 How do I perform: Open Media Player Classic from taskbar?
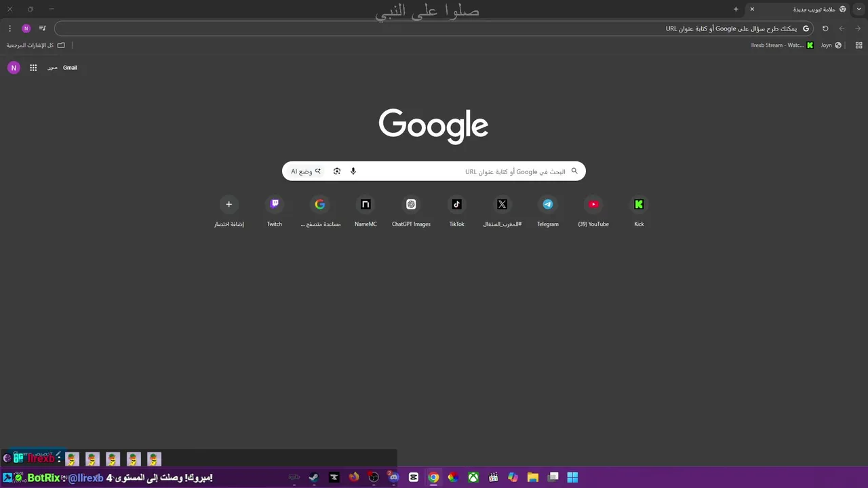[494, 477]
